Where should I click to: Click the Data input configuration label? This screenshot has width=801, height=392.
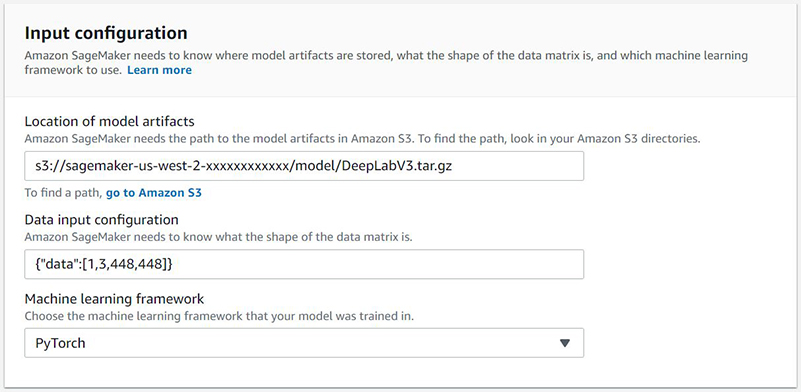point(102,220)
